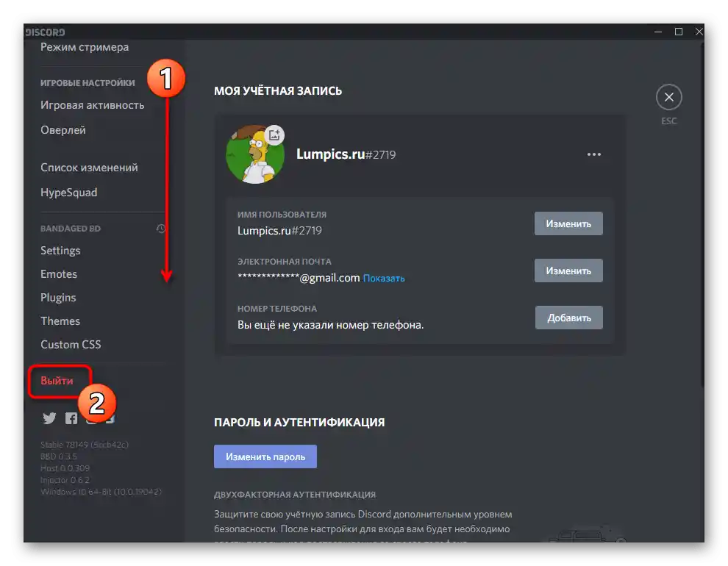Open the Custom CSS editor section
This screenshot has width=728, height=566.
71,345
